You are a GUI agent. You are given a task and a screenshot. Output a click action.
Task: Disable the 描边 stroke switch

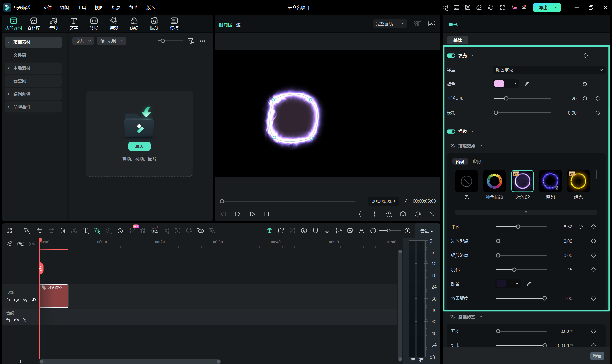click(x=451, y=132)
